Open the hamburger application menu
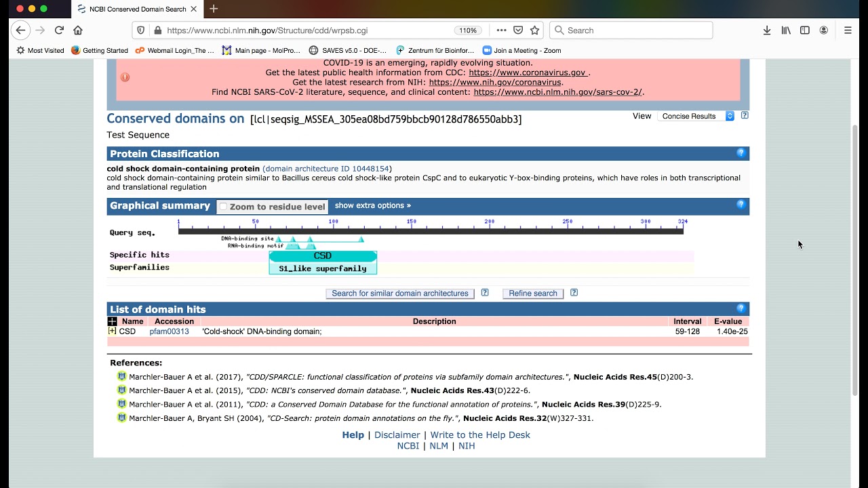 [x=848, y=30]
